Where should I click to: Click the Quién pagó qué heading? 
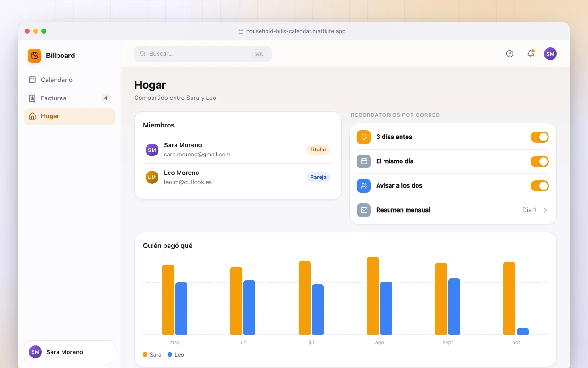tap(168, 246)
